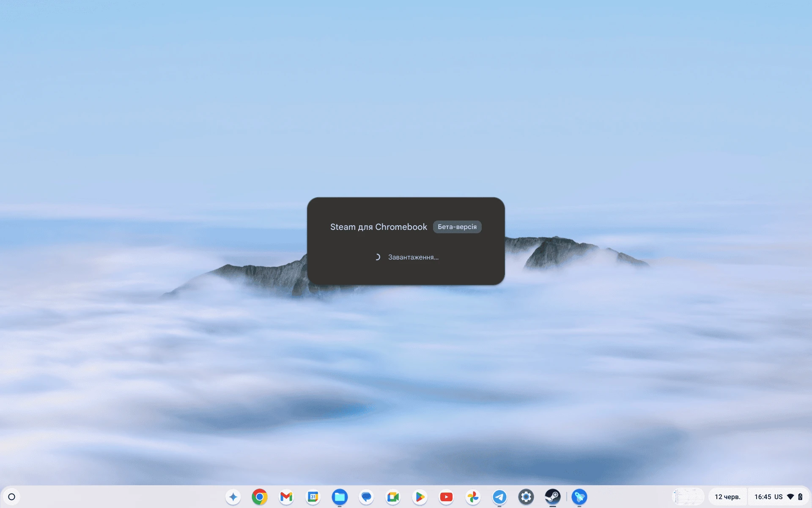Open the holding space tray thumbnail

click(688, 497)
